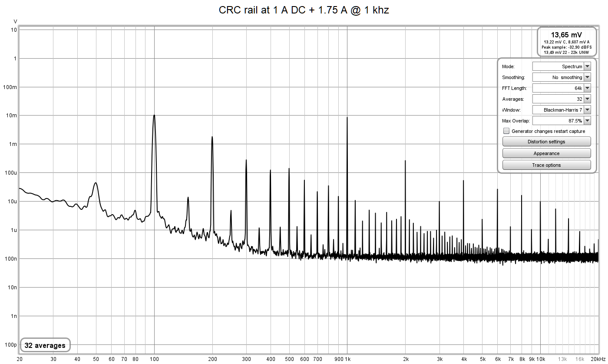Expand the Window Blackman-Harris 7 dropdown
Viewport: 608px width, 364px height.
[562, 110]
